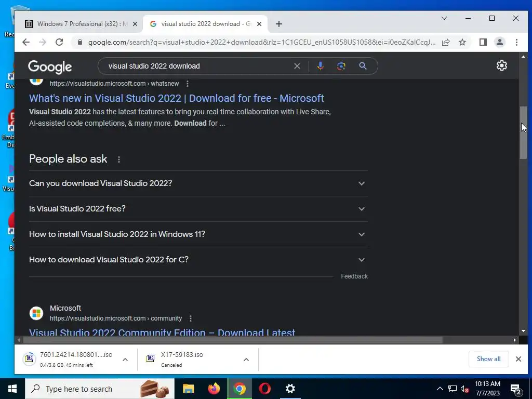The width and height of the screenshot is (532, 399).
Task: Open the Windows Start menu
Action: (x=12, y=389)
